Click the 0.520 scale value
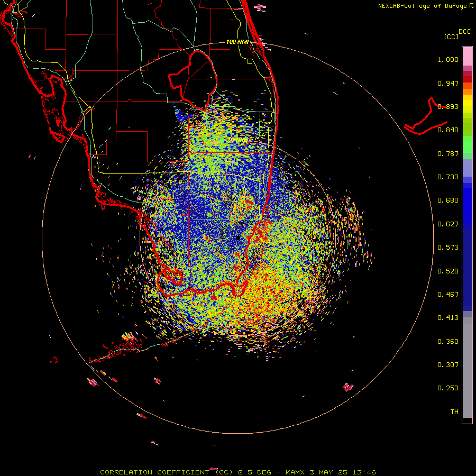This screenshot has height=476, width=476. coord(448,271)
